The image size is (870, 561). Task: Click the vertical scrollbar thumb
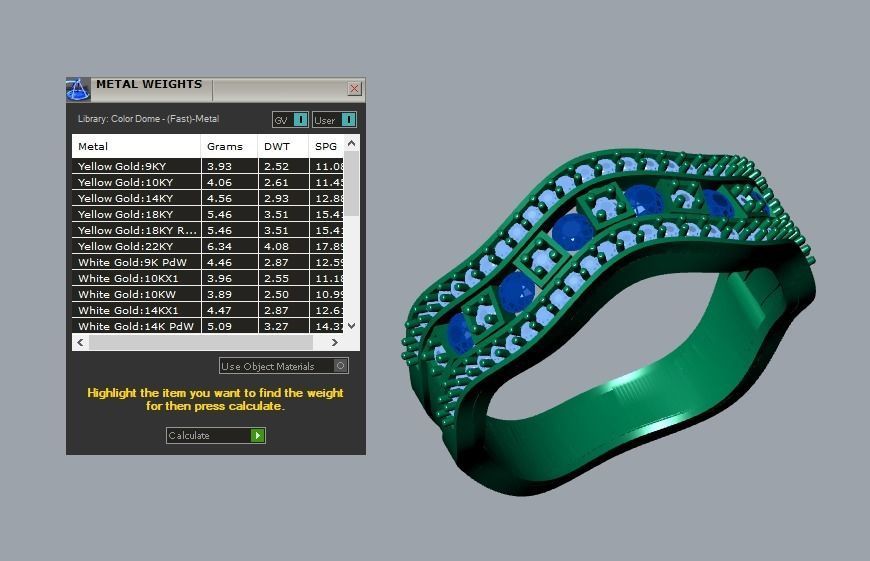click(351, 183)
